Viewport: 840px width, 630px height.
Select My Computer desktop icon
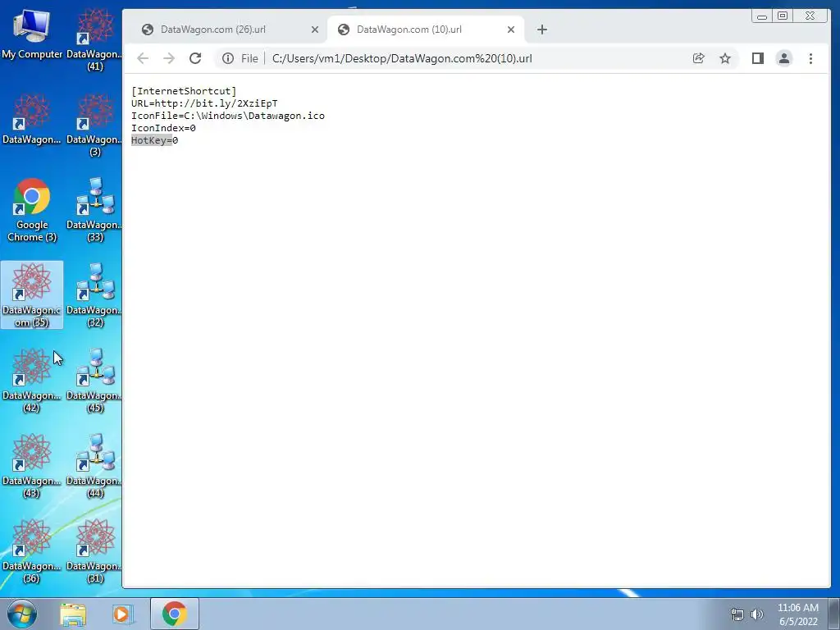click(x=32, y=34)
